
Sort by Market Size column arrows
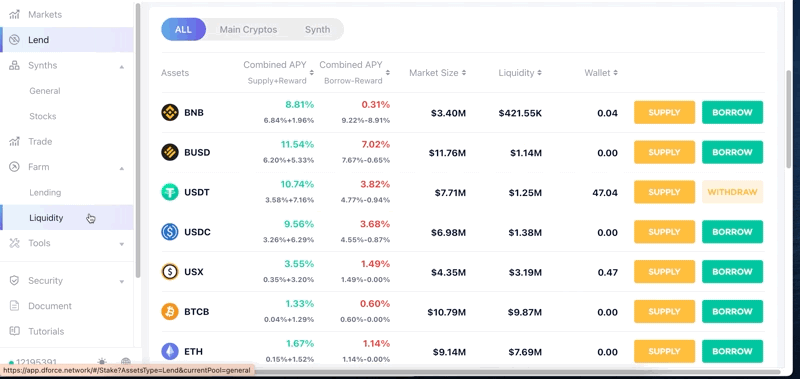coord(464,73)
